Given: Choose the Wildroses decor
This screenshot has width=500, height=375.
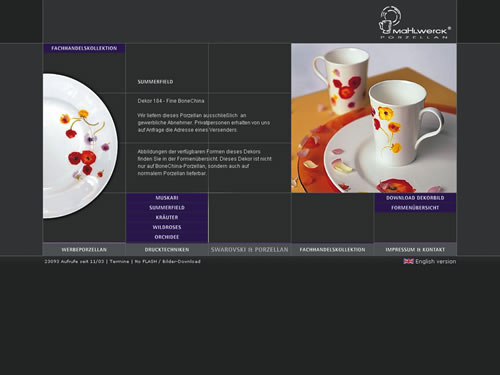Looking at the screenshot, I should click(x=167, y=227).
